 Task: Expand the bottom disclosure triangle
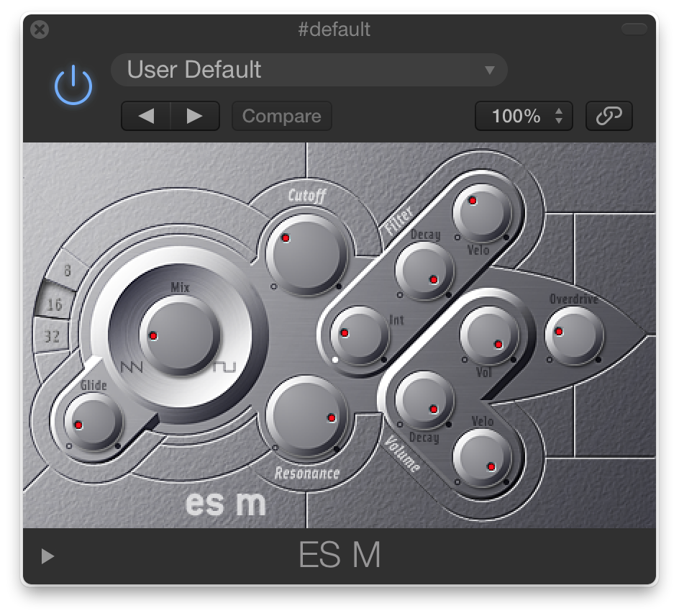47,556
